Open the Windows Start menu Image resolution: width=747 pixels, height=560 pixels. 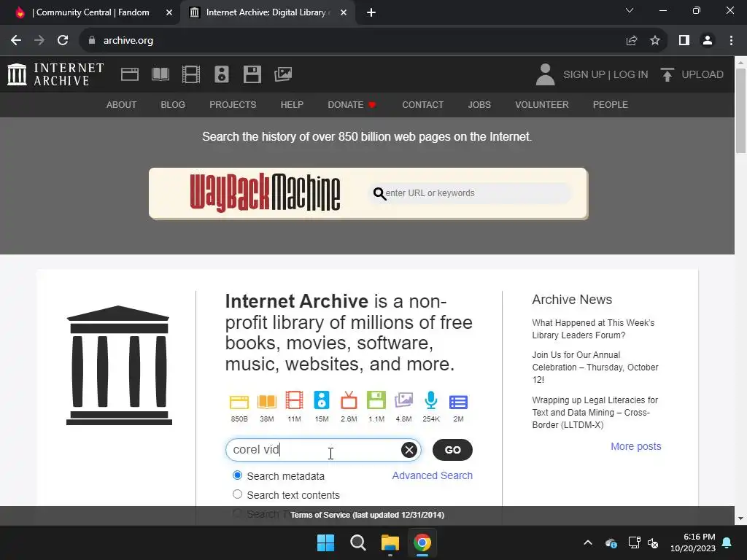click(x=326, y=542)
